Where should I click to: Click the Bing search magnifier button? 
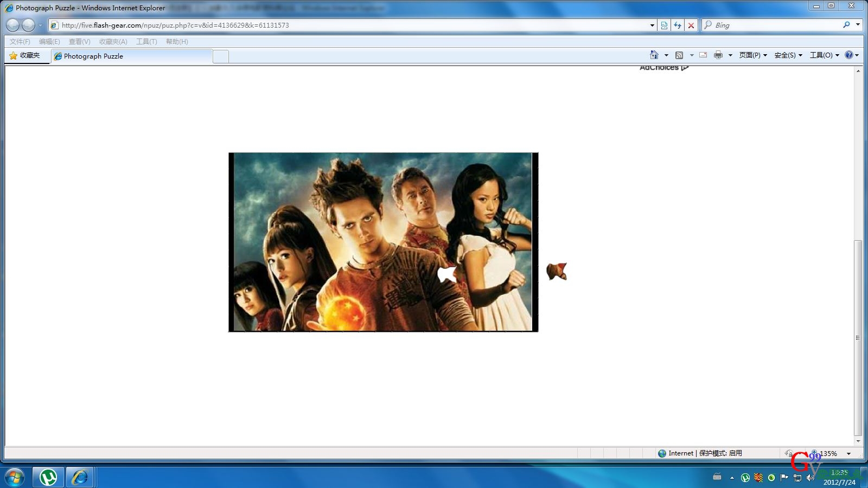(x=846, y=25)
